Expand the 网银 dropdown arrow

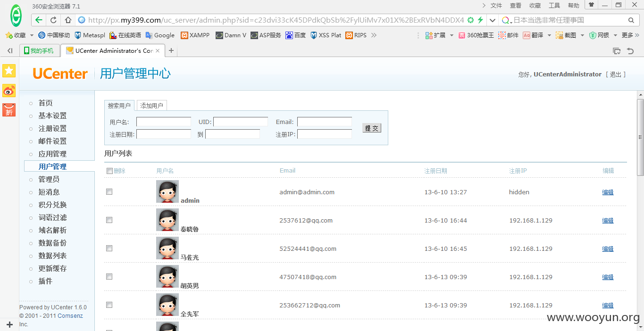tap(615, 35)
